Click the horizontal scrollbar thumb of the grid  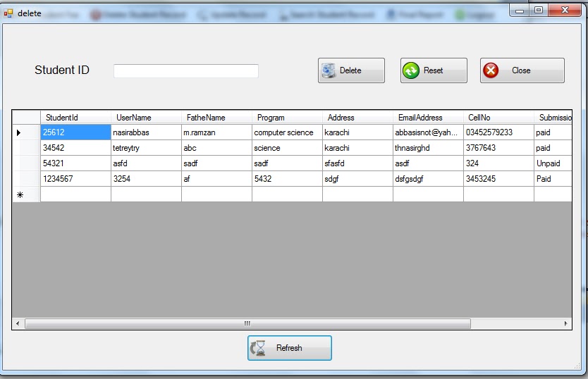pos(247,323)
